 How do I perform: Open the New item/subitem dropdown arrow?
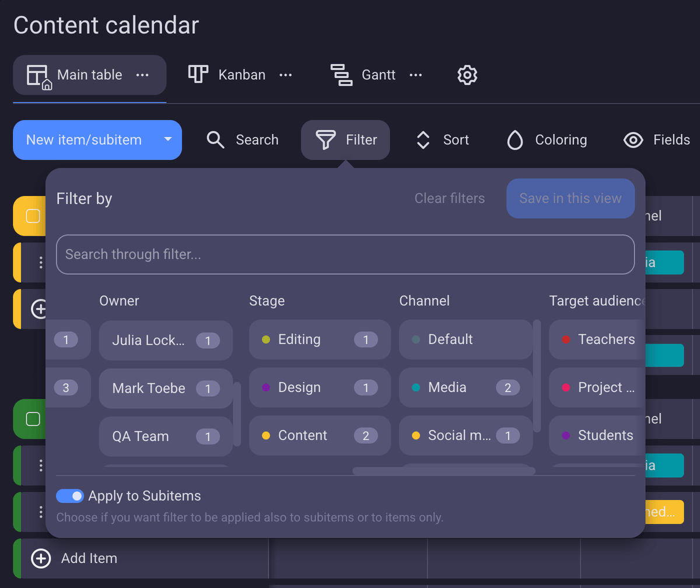coord(167,140)
